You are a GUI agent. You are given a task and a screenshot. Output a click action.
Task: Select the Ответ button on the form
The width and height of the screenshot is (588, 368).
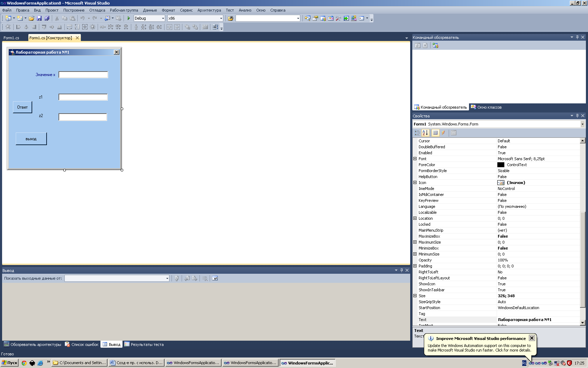[22, 107]
